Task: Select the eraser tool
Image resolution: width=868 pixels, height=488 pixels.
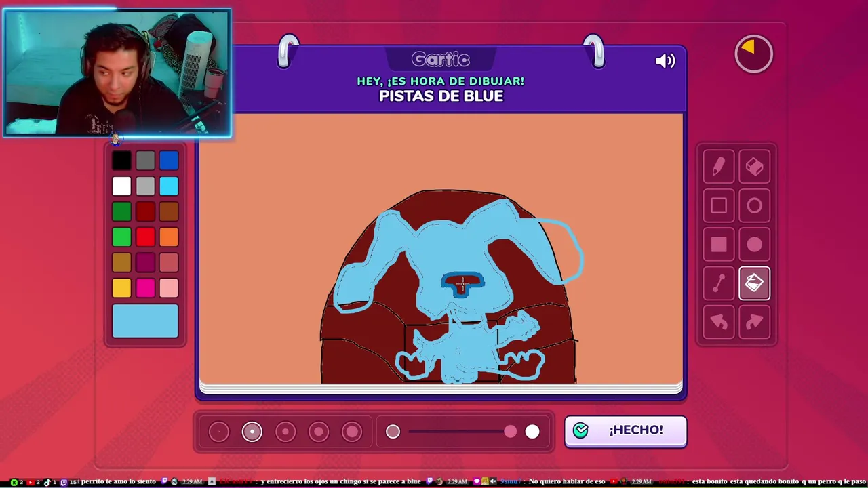Action: (x=755, y=167)
